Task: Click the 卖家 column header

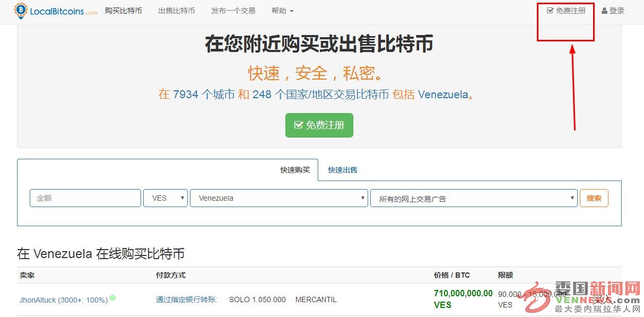Action: (x=27, y=275)
